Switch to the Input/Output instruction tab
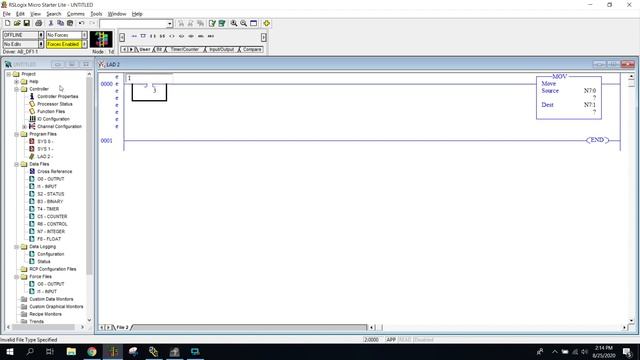This screenshot has height=360, width=640. click(x=221, y=49)
